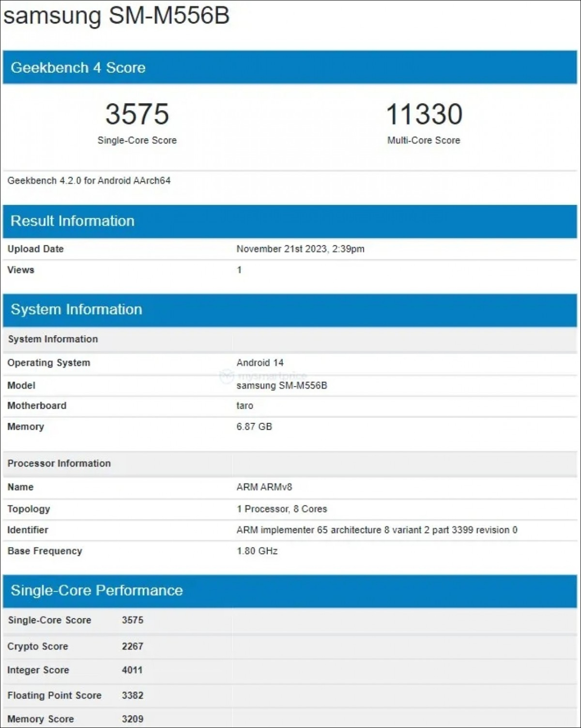Select 3575 value in performance table
The width and height of the screenshot is (581, 728).
(x=133, y=620)
